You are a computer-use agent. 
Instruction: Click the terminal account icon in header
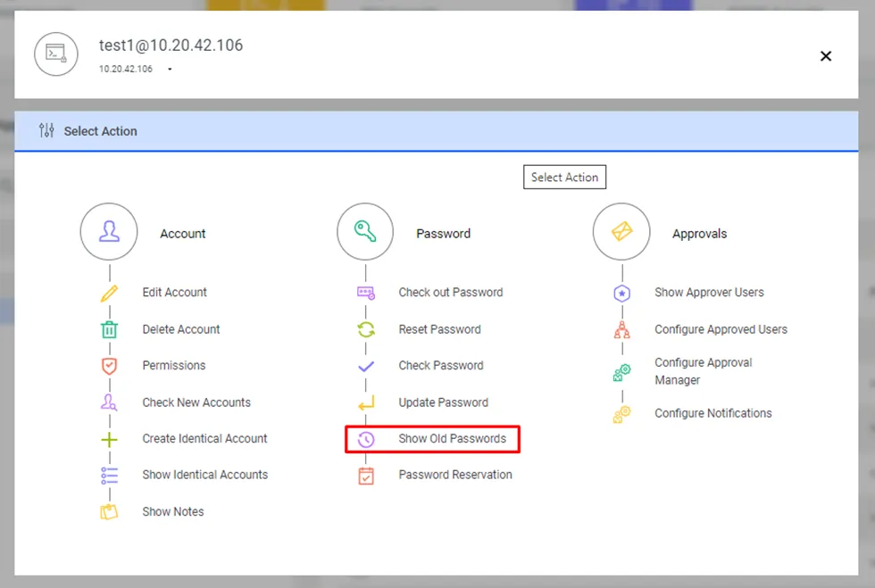pyautogui.click(x=55, y=54)
